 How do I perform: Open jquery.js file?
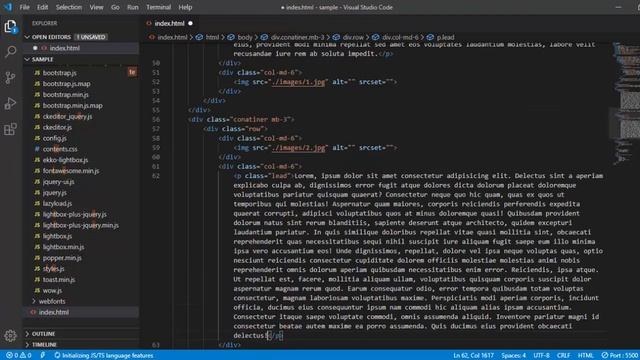54,192
